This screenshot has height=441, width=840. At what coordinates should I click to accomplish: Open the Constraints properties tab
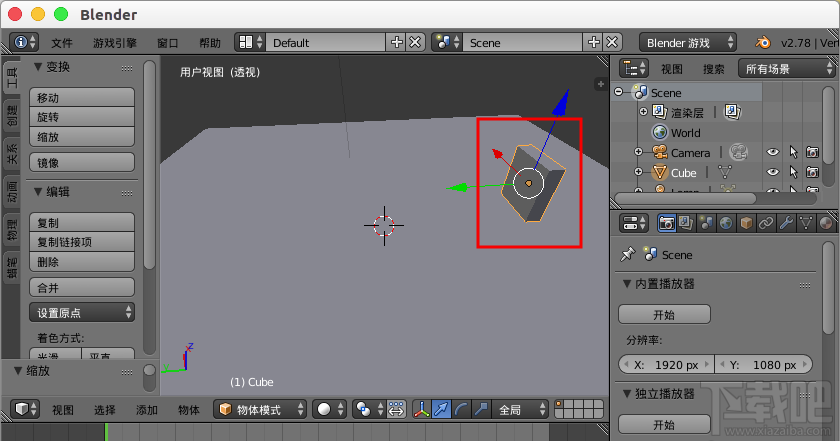766,223
